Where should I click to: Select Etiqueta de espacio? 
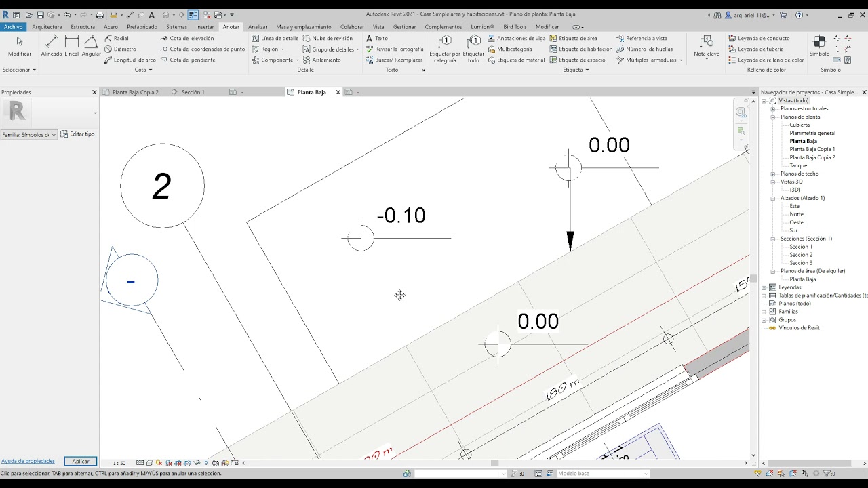(577, 60)
